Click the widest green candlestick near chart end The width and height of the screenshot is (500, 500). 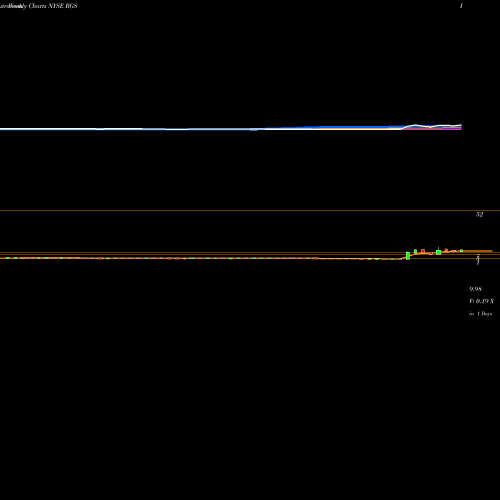[439, 252]
